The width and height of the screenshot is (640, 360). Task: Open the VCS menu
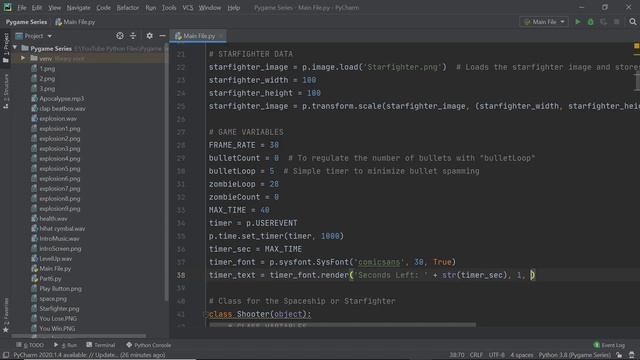click(x=188, y=7)
